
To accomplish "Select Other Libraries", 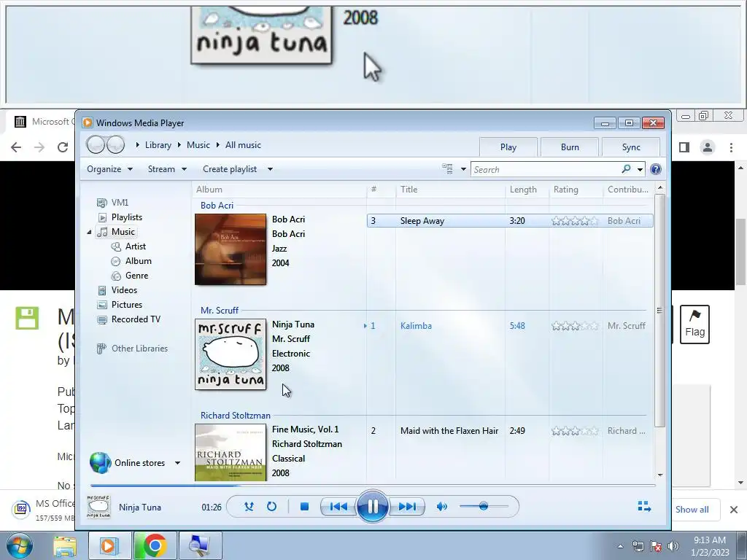I will pyautogui.click(x=139, y=349).
